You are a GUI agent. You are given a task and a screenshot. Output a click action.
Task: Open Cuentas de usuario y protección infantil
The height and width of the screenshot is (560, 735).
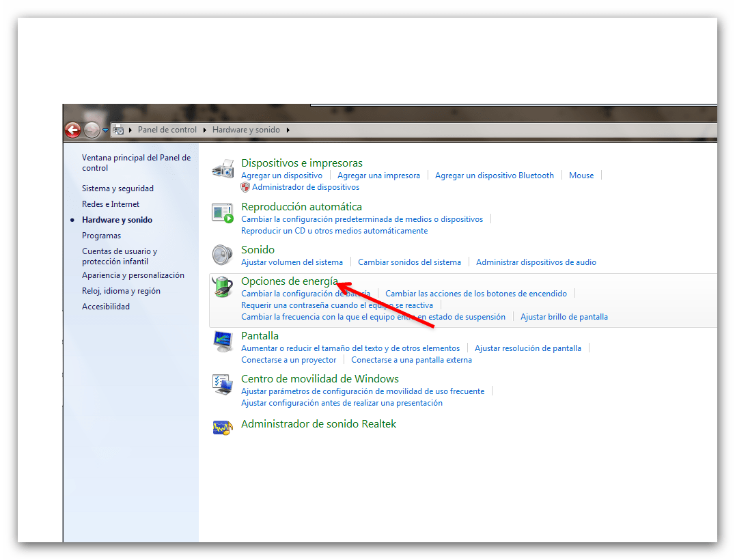pos(120,256)
